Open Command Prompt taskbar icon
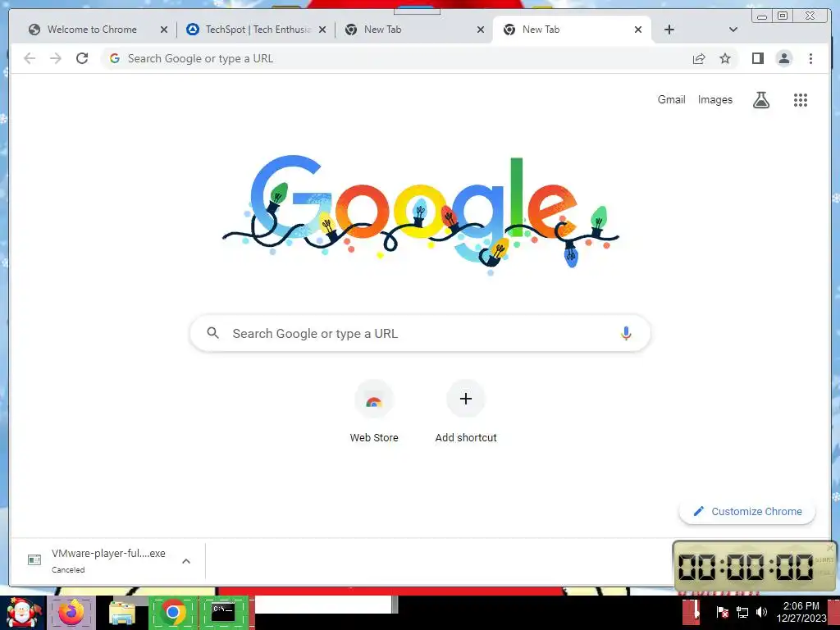840x630 pixels. 224,613
